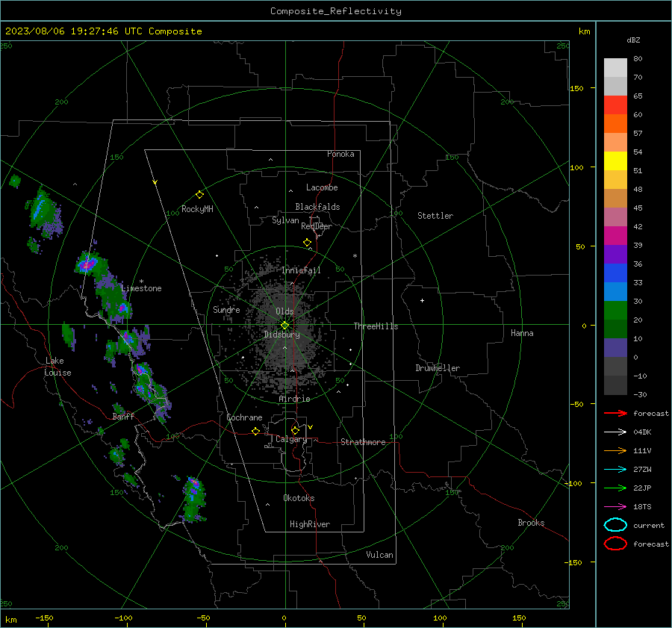
Task: Click the Sundre city label
Action: (x=226, y=309)
